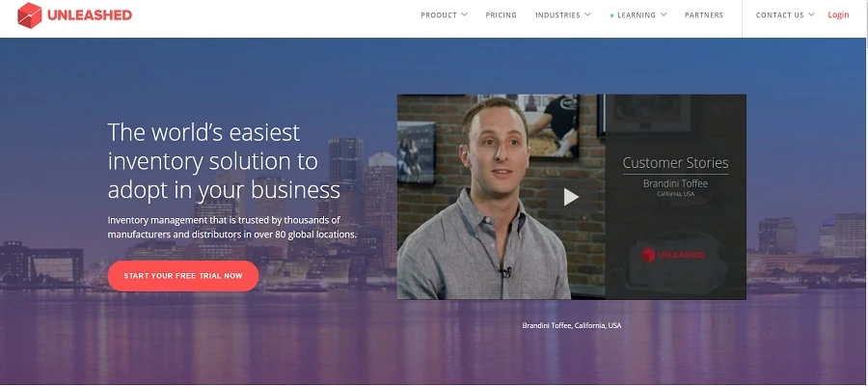Open the Partners menu item
Viewport: 868px width, 386px height.
click(x=704, y=14)
